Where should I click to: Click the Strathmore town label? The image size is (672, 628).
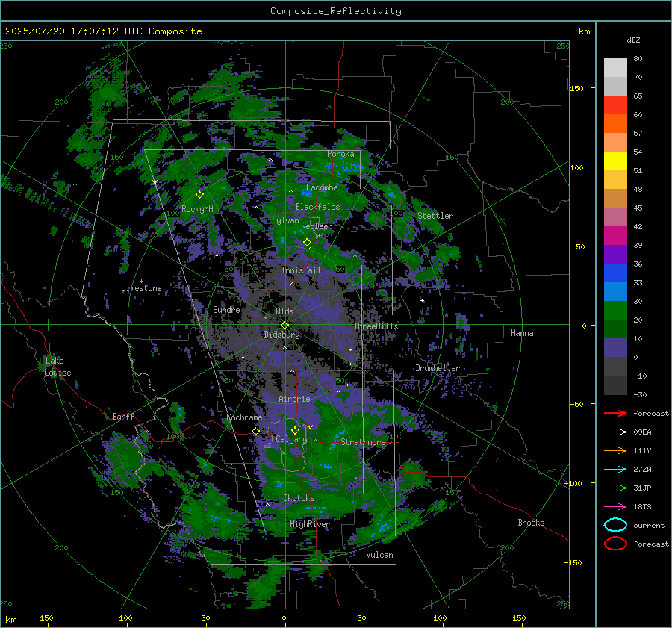coord(364,441)
